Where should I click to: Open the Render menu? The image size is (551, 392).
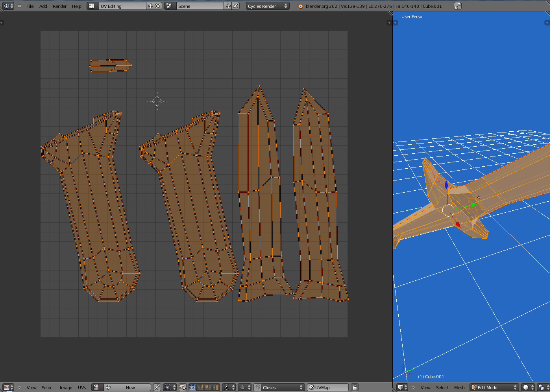coord(59,6)
